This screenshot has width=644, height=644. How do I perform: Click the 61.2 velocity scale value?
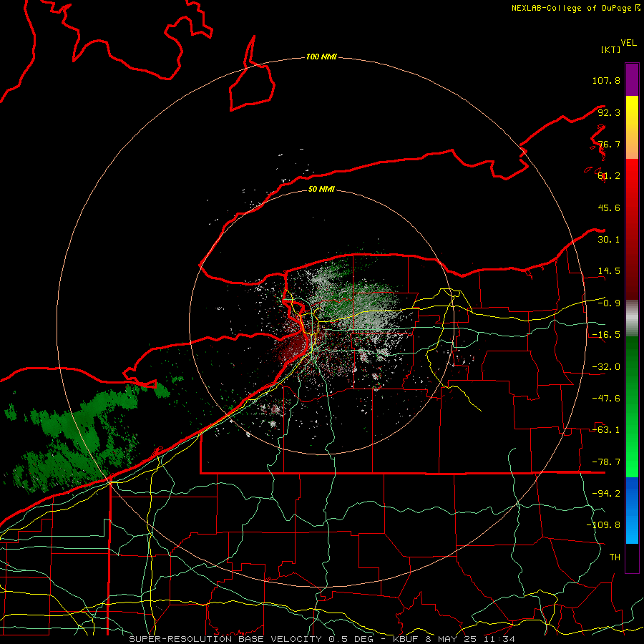point(609,176)
